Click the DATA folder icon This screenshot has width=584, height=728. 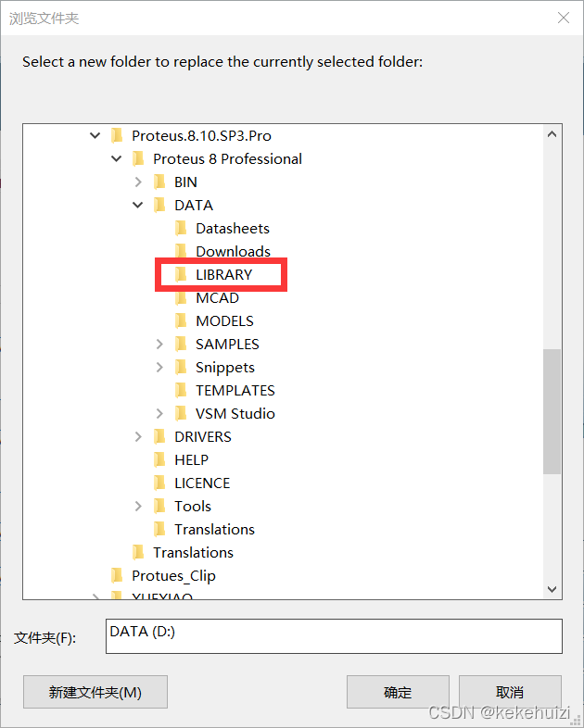pos(159,205)
